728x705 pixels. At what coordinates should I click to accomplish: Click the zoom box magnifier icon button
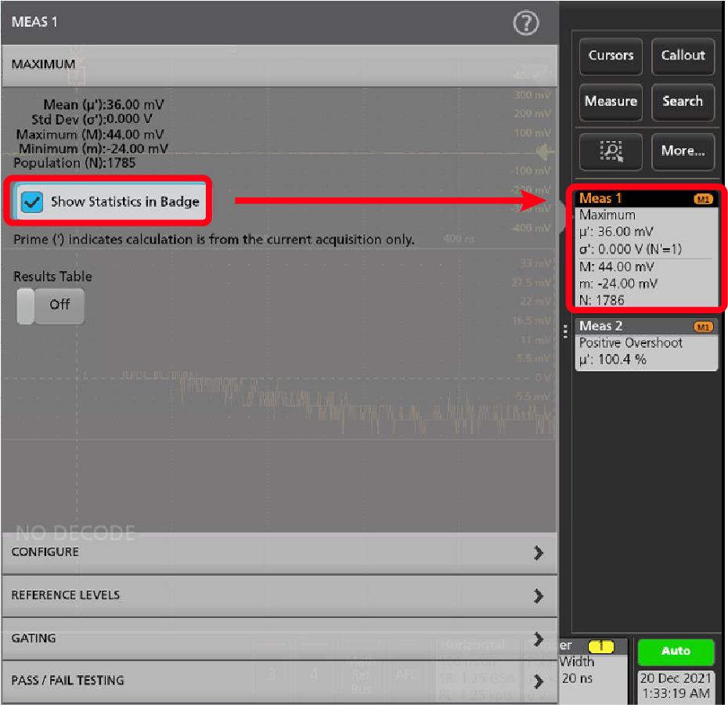point(611,150)
